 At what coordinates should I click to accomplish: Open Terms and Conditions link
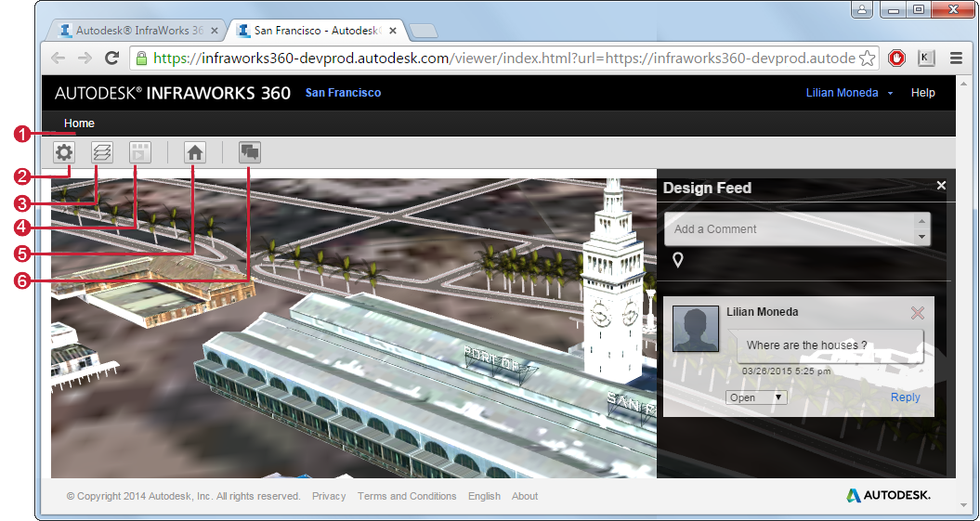[407, 496]
